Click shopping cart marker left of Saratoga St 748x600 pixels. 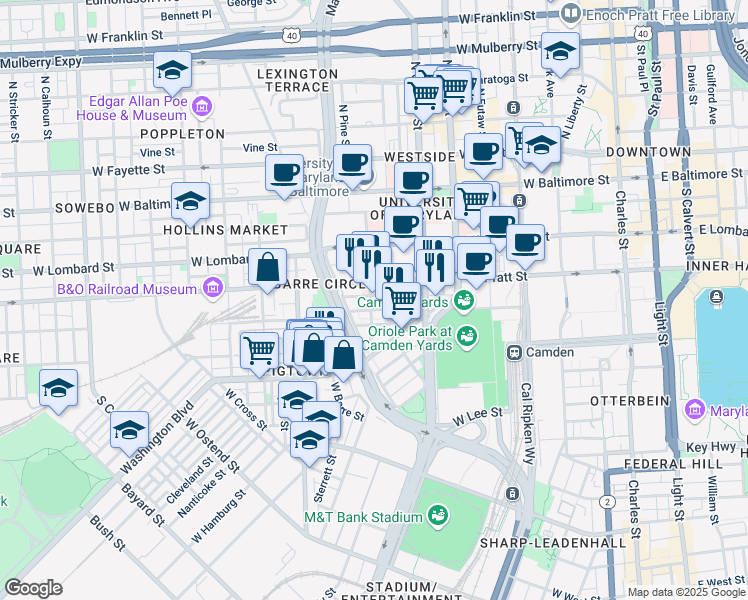423,99
